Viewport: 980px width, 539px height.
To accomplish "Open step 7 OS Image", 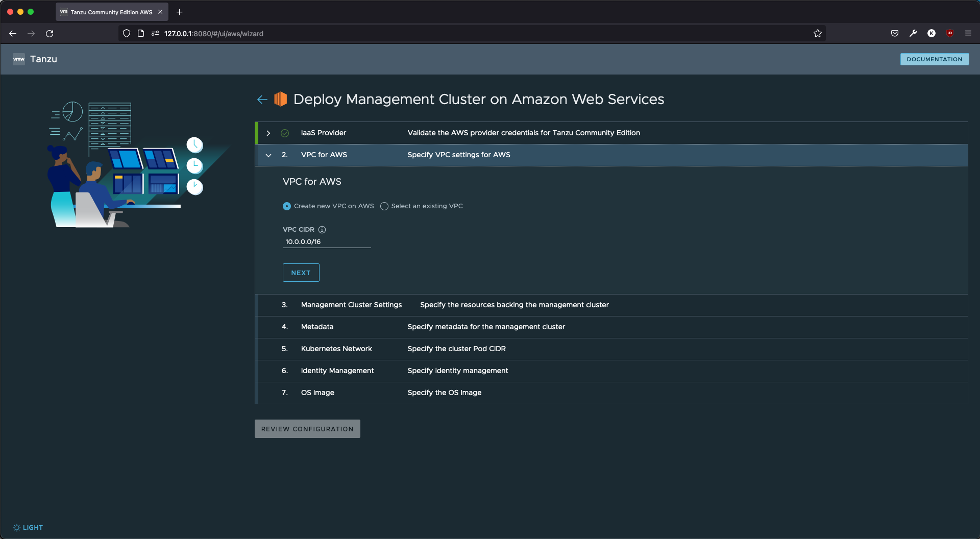I will coord(611,393).
